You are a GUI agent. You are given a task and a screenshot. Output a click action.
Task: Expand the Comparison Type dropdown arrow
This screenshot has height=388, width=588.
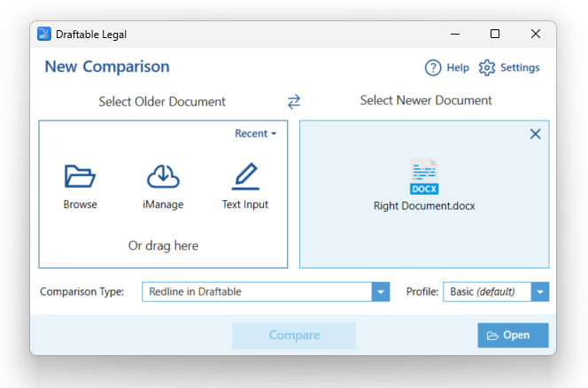pyautogui.click(x=381, y=292)
